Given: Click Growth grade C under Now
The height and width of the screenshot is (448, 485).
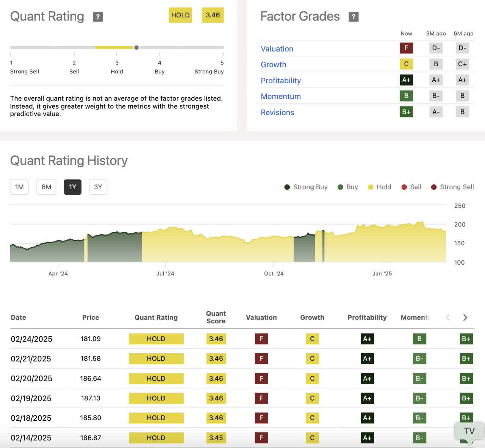Looking at the screenshot, I should tap(406, 64).
